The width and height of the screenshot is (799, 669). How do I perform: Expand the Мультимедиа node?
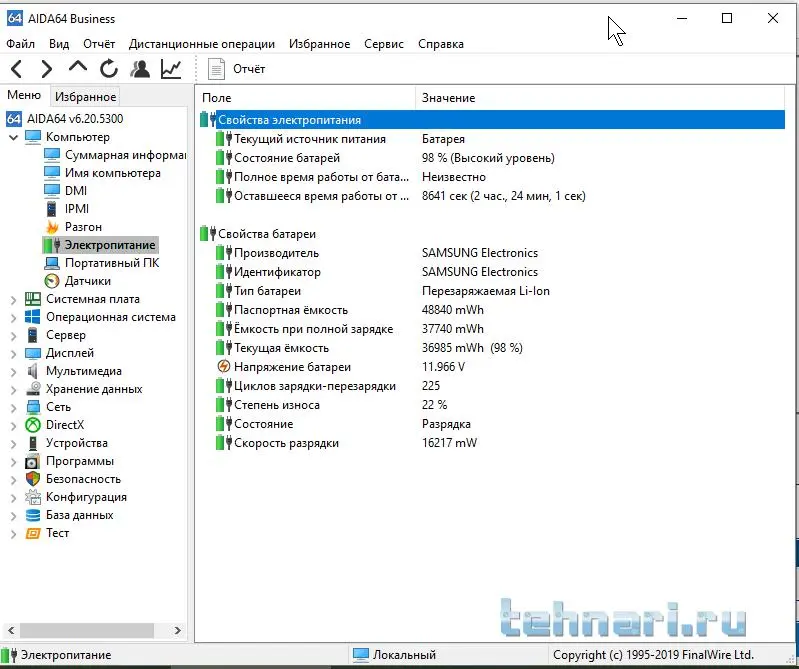pos(13,371)
